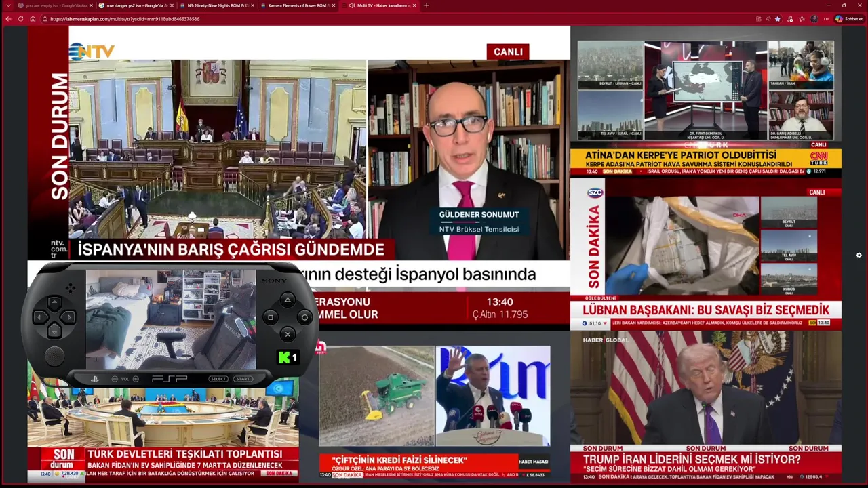Image resolution: width=868 pixels, height=488 pixels.
Task: Open a new tab with plus button
Action: point(427,5)
